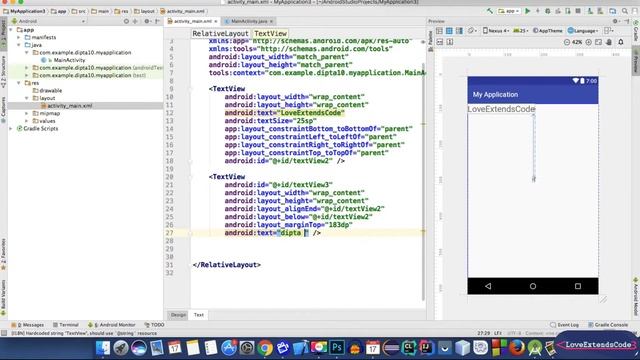Click the notification bell icon in Preview

point(621,42)
